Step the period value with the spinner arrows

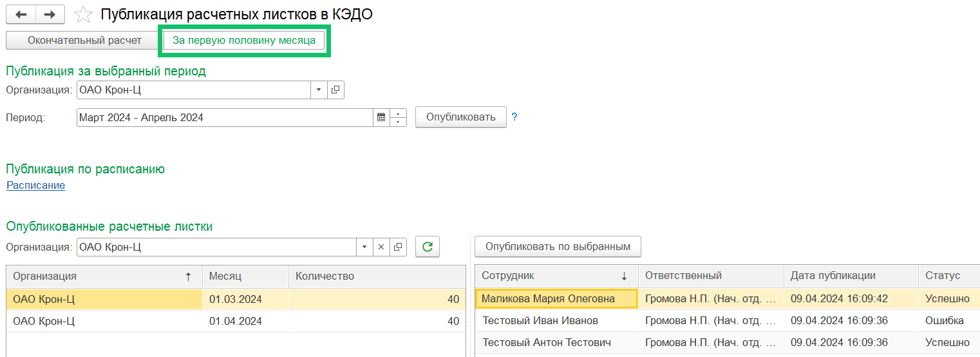tap(399, 117)
